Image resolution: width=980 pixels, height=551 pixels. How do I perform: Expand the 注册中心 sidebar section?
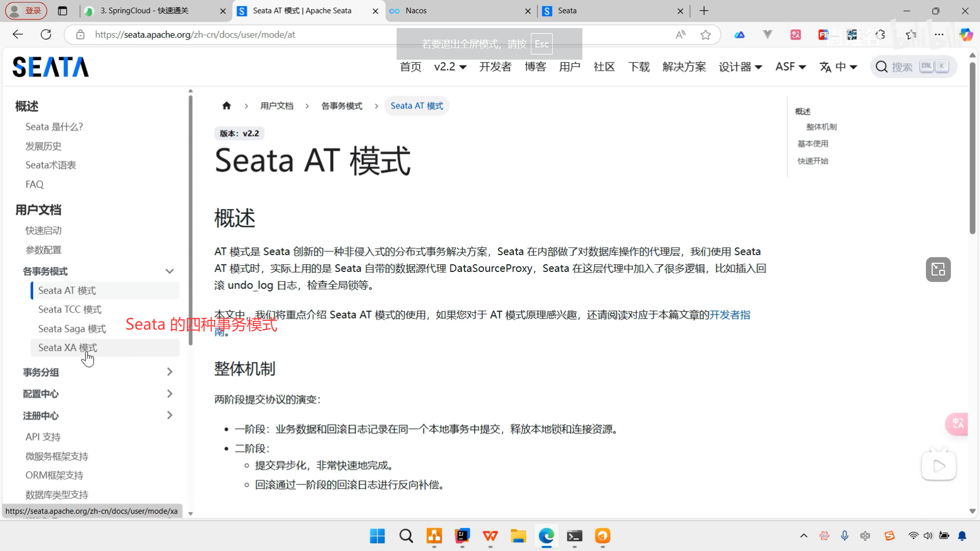[169, 415]
